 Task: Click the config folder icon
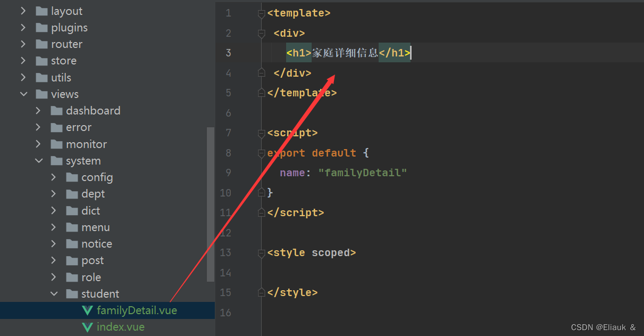click(72, 177)
